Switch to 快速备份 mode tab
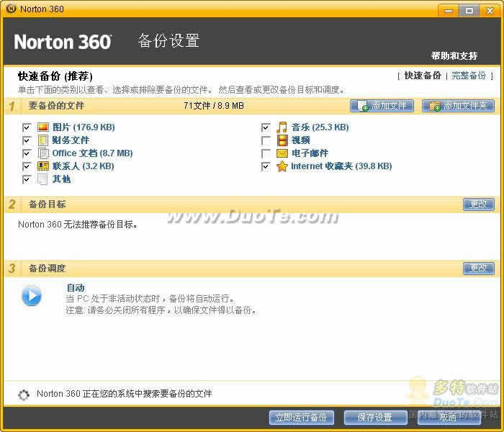Image resolution: width=504 pixels, height=432 pixels. pyautogui.click(x=423, y=76)
